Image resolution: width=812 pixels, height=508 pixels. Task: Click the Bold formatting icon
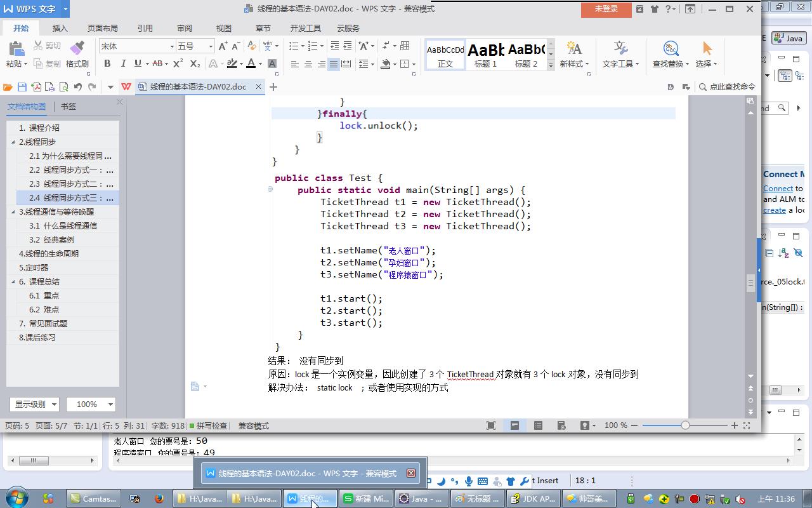tap(107, 63)
